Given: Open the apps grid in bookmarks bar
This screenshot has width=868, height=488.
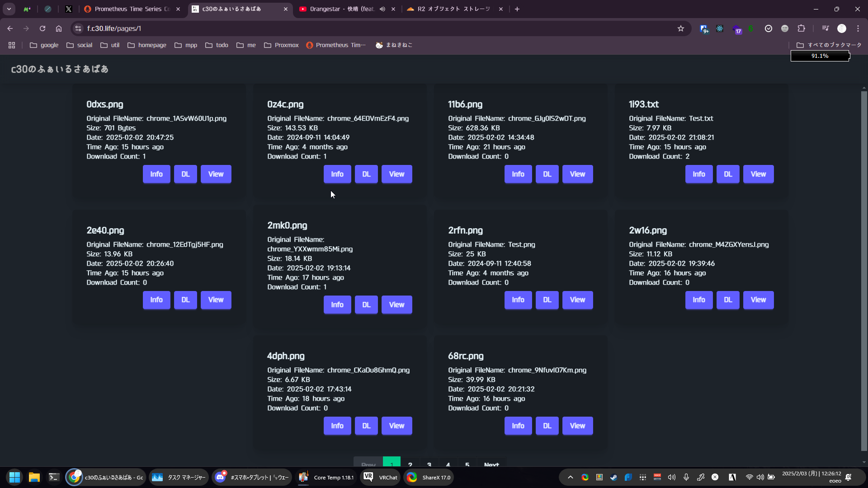Looking at the screenshot, I should tap(12, 45).
